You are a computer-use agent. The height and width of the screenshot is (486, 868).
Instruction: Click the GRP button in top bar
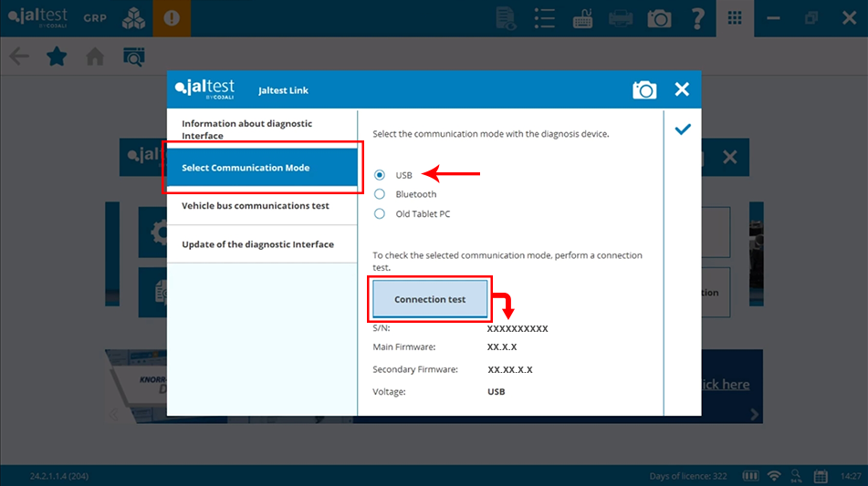(95, 18)
